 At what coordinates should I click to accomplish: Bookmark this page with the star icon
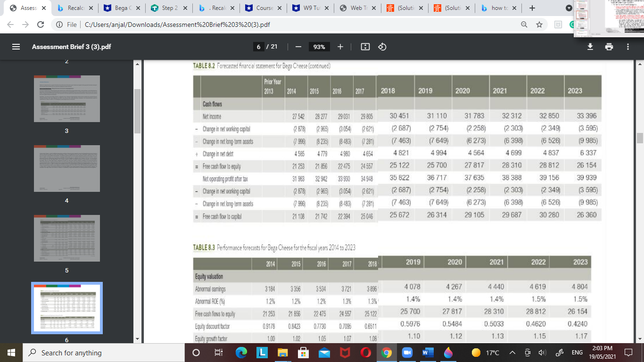[539, 25]
